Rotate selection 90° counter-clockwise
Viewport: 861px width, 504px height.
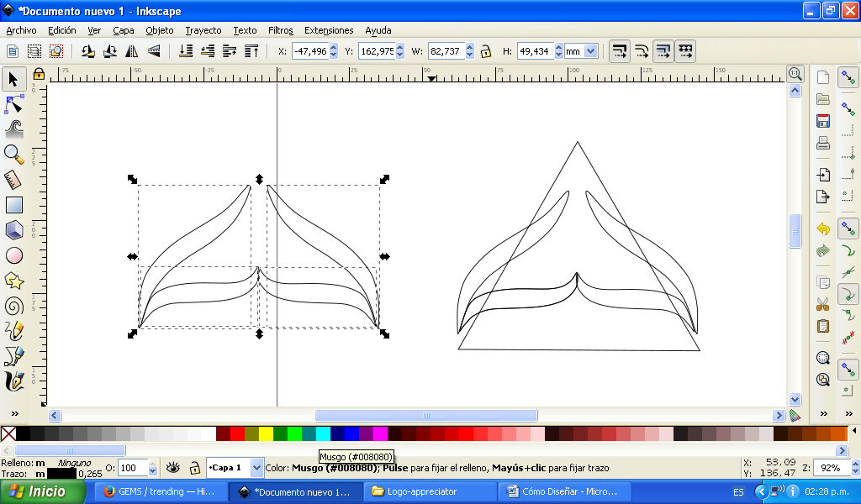click(87, 51)
